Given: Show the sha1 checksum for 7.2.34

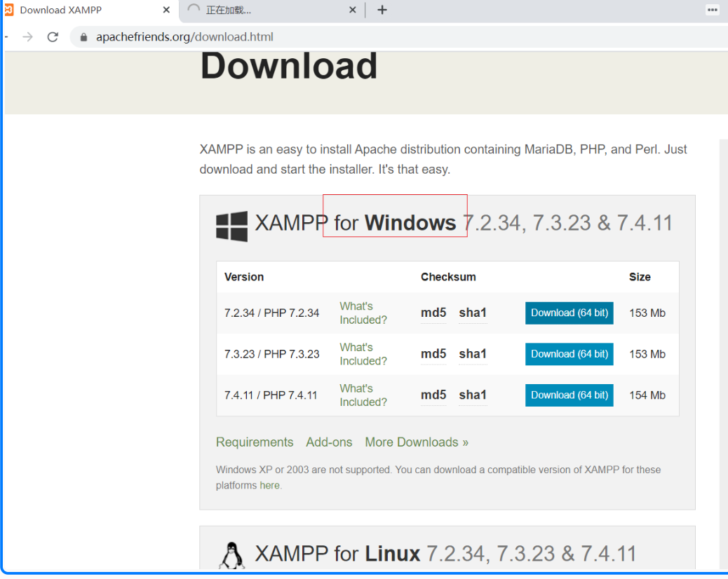Looking at the screenshot, I should point(473,313).
